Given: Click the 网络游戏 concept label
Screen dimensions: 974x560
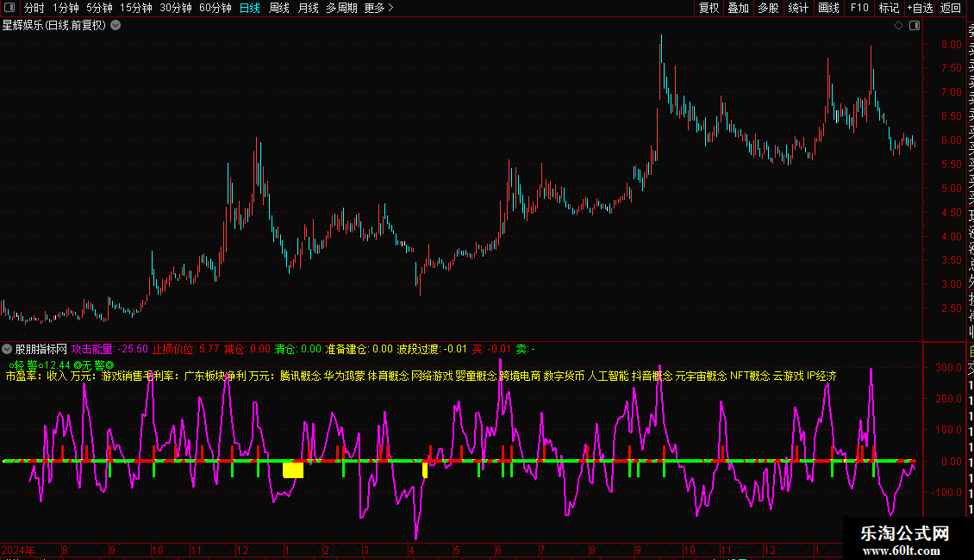Looking at the screenshot, I should point(433,376).
